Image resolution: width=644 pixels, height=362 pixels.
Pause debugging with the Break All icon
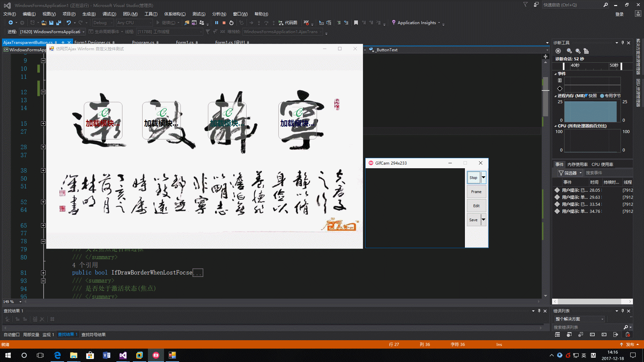click(217, 23)
